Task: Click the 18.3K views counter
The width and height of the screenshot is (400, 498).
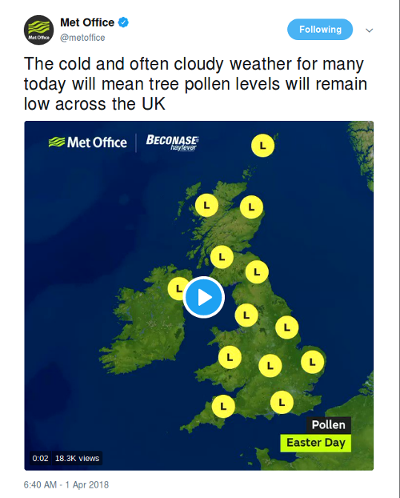Action: click(x=77, y=458)
